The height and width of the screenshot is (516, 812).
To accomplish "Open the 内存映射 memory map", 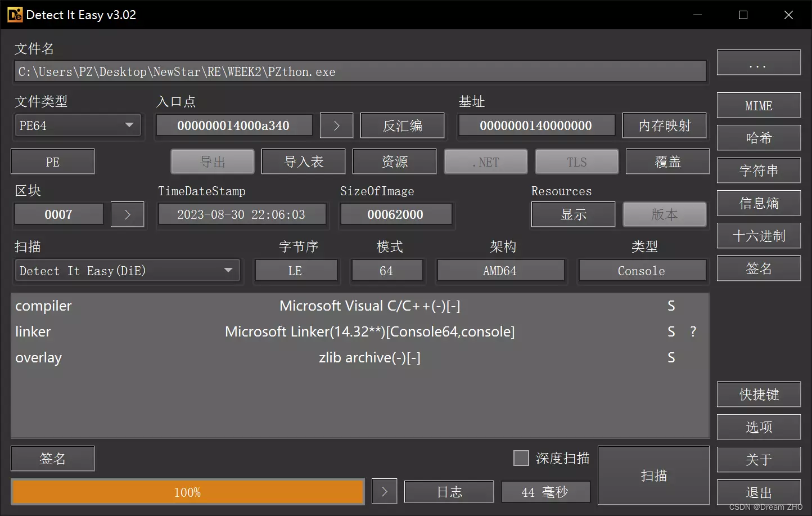I will tap(665, 125).
